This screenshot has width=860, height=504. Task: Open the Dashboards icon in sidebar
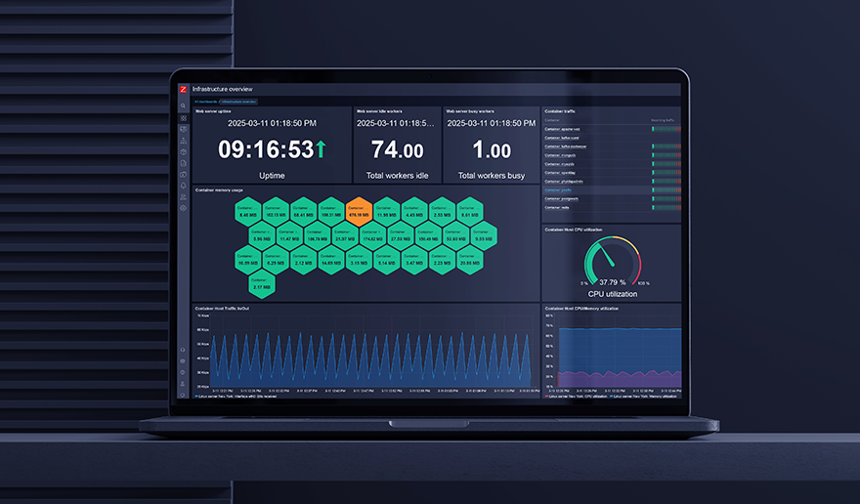183,118
